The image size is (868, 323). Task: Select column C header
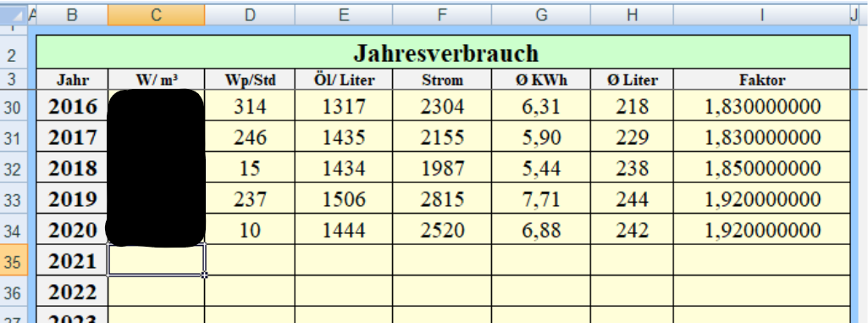156,15
